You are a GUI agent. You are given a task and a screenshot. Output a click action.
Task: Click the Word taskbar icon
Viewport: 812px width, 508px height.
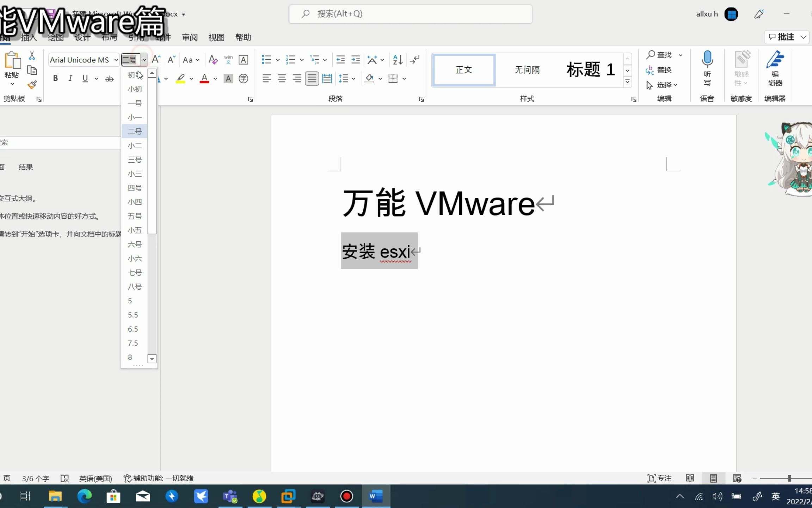point(376,497)
